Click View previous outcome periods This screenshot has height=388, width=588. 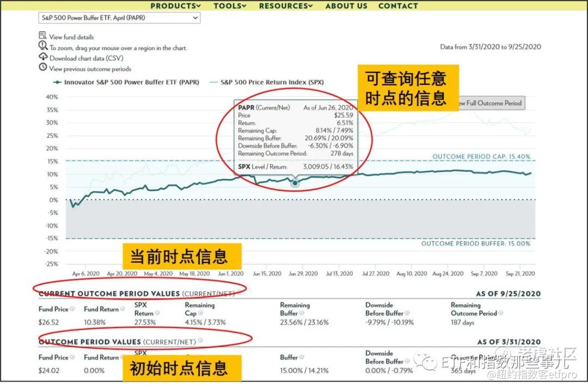(90, 69)
